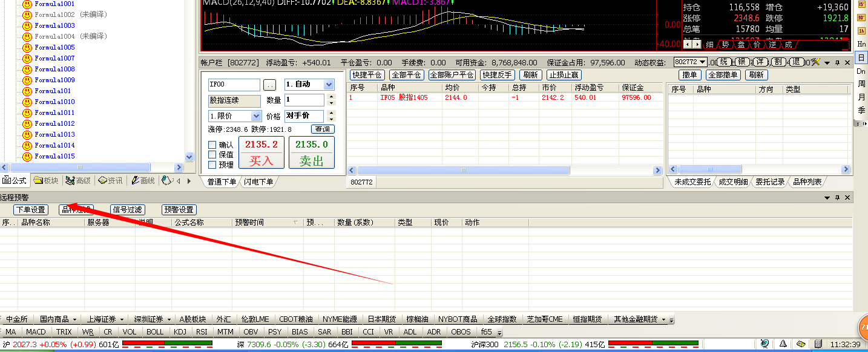Switch to the 资讯 tab
Image resolution: width=868 pixels, height=352 pixels.
pos(110,180)
